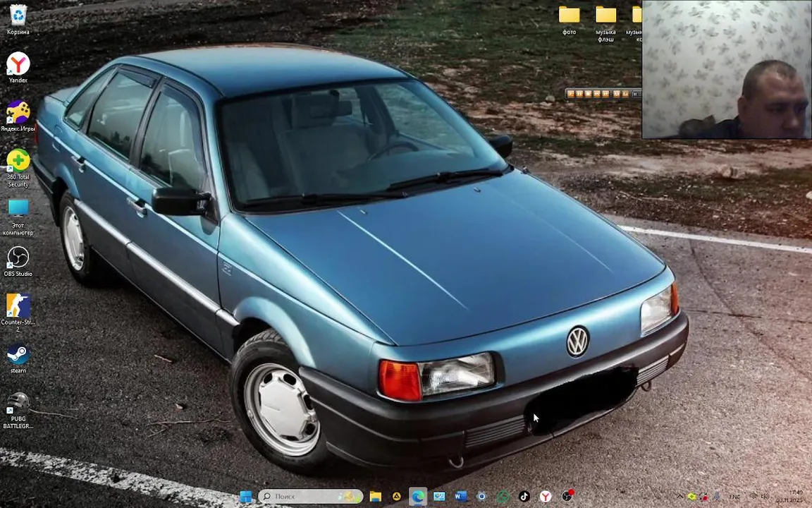Select the PUBG Battlegrounds desktop shortcut
The width and height of the screenshot is (812, 508).
(x=18, y=411)
